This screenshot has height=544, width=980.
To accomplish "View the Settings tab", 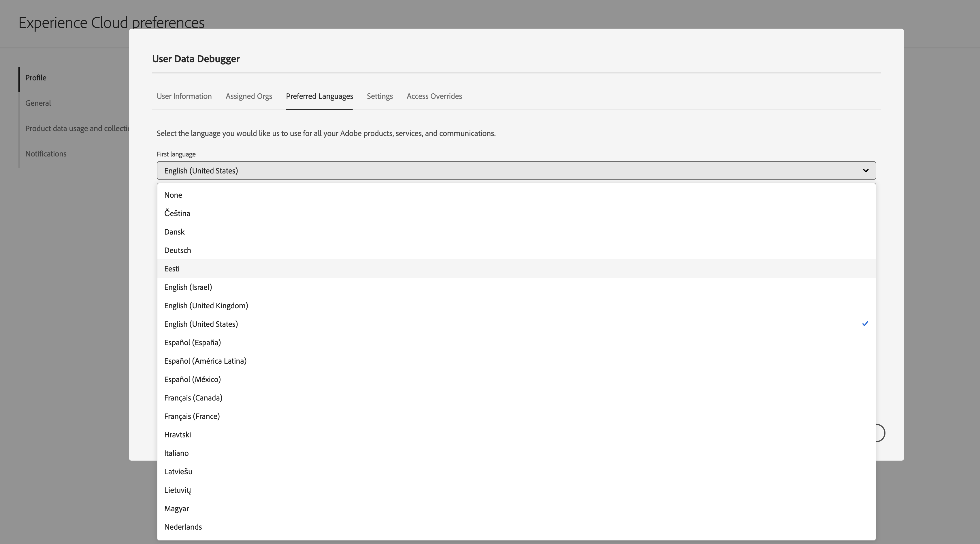I will click(x=379, y=96).
